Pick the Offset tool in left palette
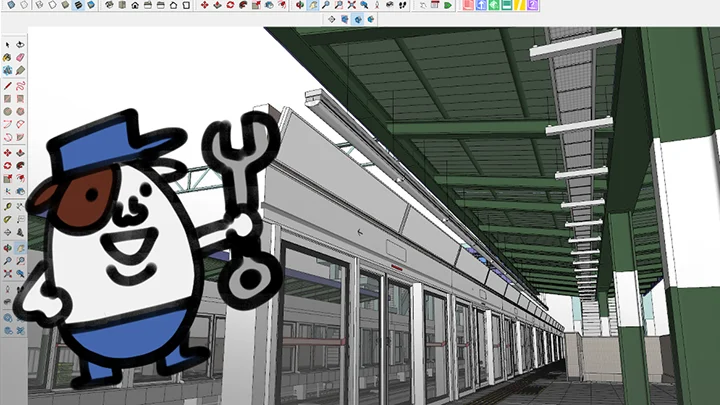 coord(20,179)
